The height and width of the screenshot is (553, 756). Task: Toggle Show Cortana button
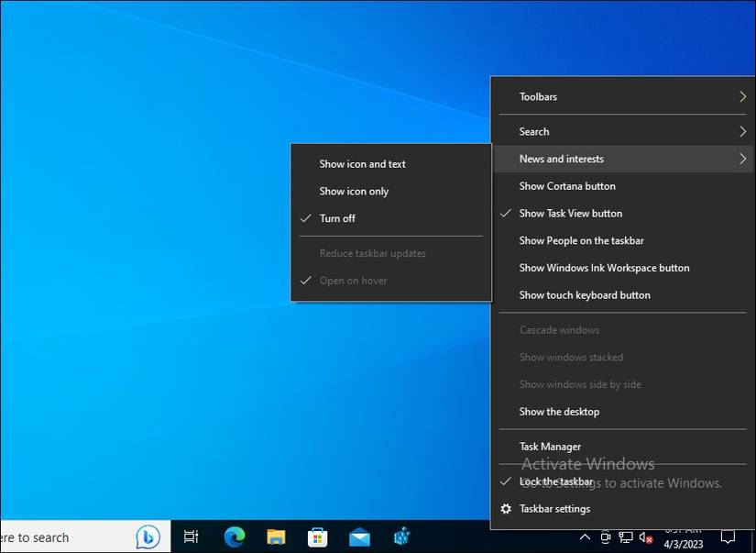pyautogui.click(x=623, y=186)
